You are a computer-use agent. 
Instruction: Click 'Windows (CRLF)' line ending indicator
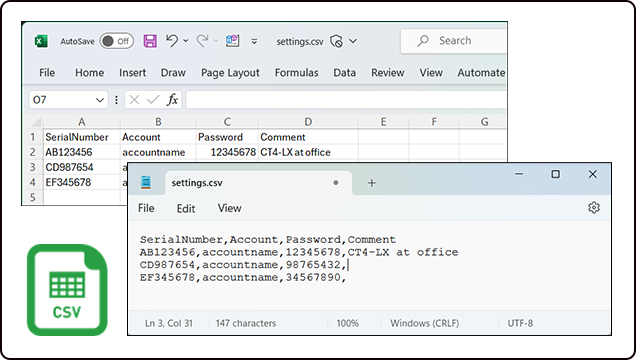(425, 323)
